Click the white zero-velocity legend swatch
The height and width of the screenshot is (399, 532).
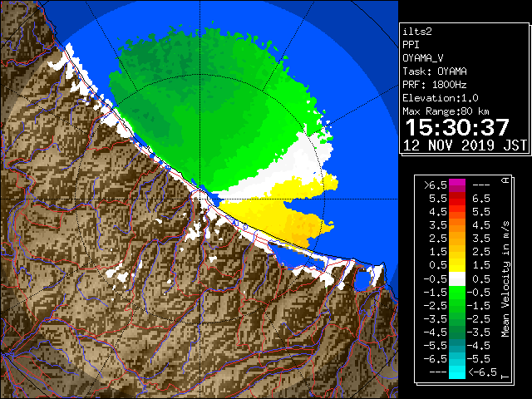pos(457,279)
